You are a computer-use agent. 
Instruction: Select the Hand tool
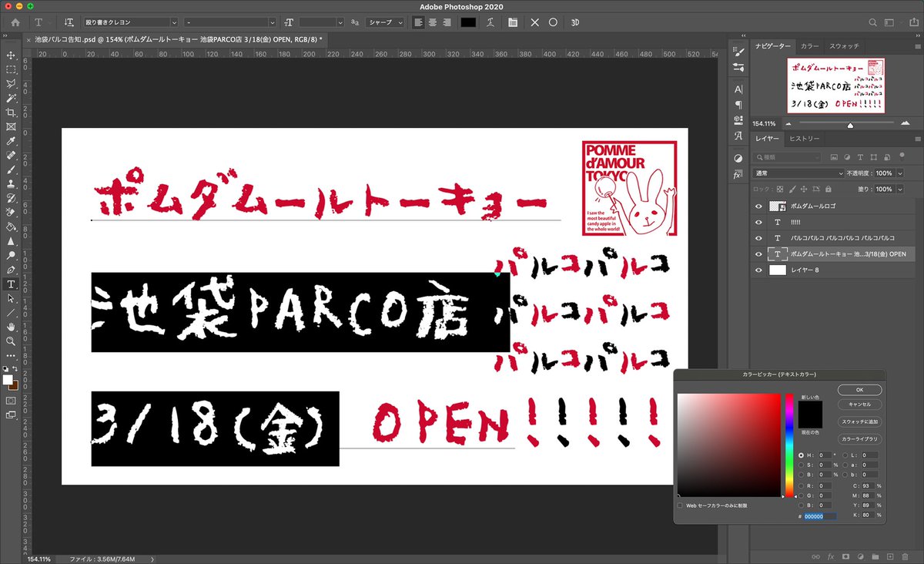click(x=11, y=327)
